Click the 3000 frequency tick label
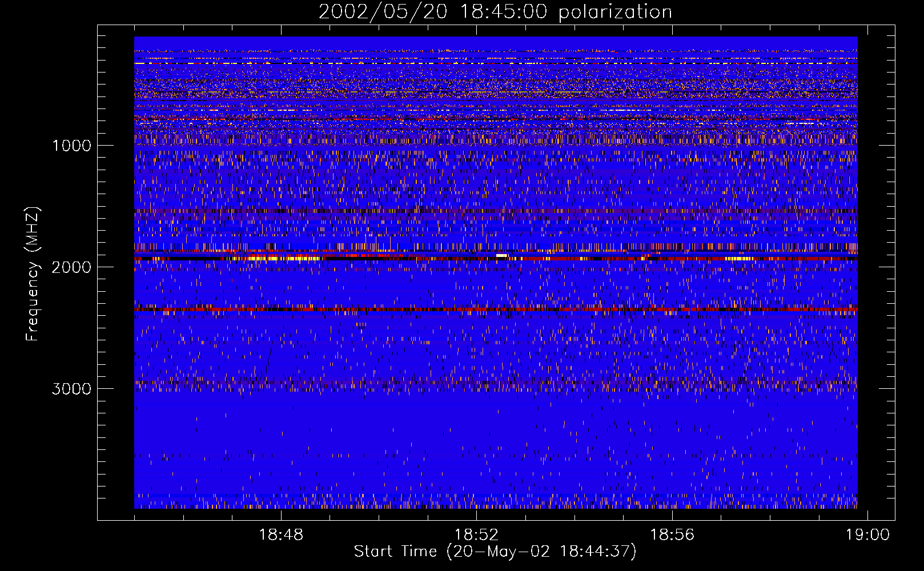 point(71,389)
